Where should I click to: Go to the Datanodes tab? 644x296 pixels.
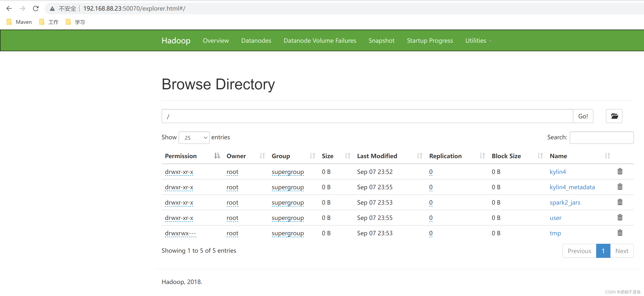point(256,41)
